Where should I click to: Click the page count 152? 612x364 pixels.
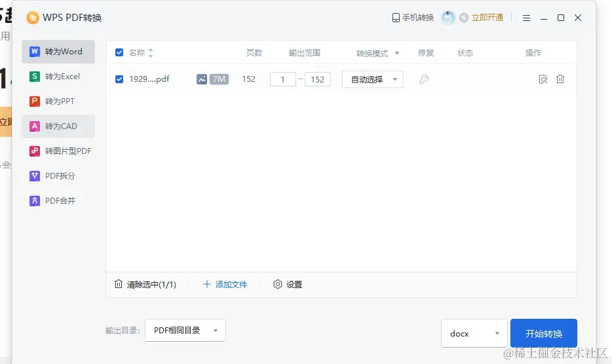click(248, 79)
